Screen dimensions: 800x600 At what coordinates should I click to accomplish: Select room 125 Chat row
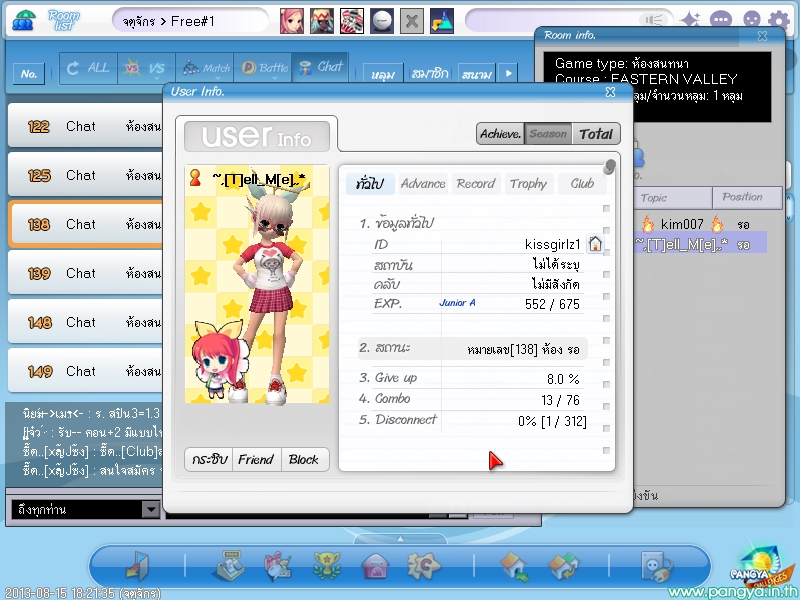[x=86, y=175]
